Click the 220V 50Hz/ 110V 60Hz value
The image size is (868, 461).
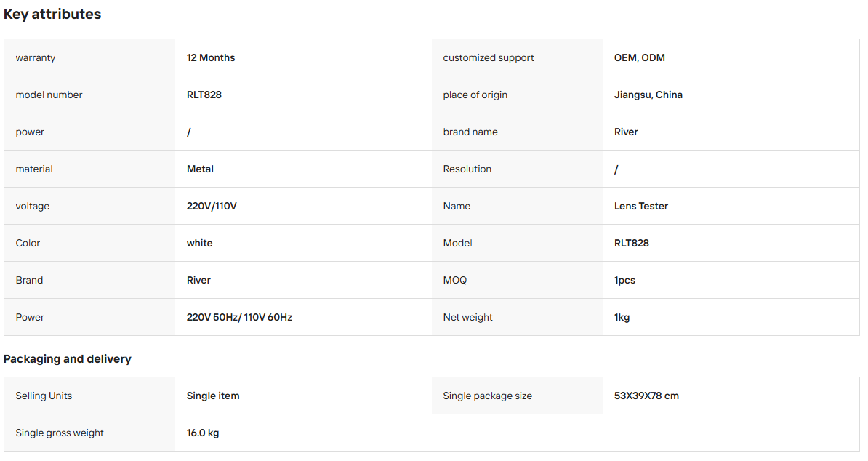[x=239, y=317]
